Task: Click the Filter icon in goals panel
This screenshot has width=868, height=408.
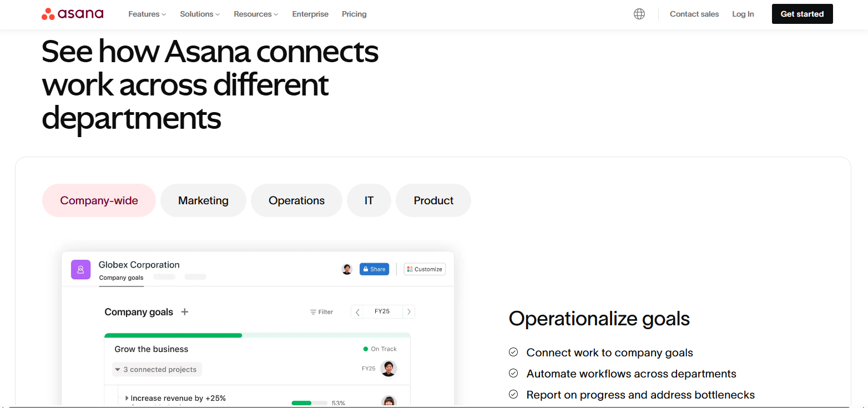Action: [x=313, y=312]
